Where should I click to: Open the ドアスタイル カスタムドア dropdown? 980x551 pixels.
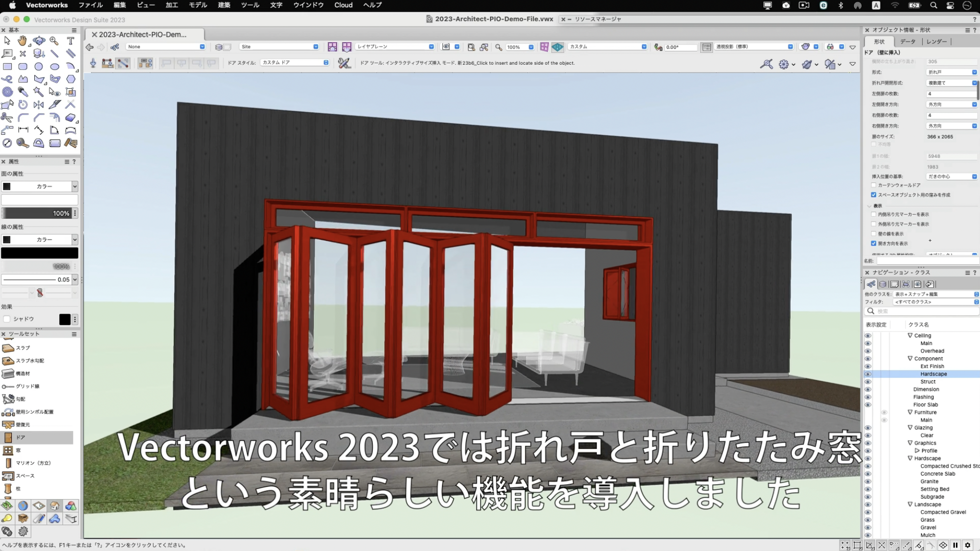(295, 63)
